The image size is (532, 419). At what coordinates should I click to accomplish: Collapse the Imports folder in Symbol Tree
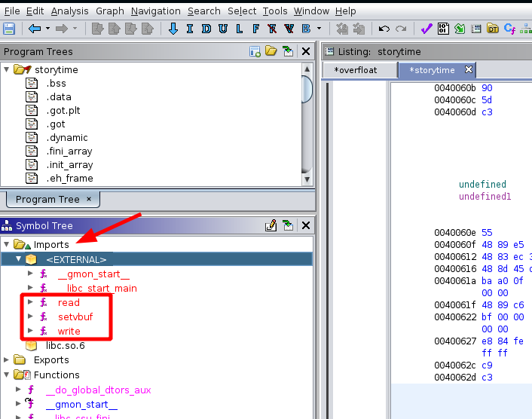(x=7, y=244)
